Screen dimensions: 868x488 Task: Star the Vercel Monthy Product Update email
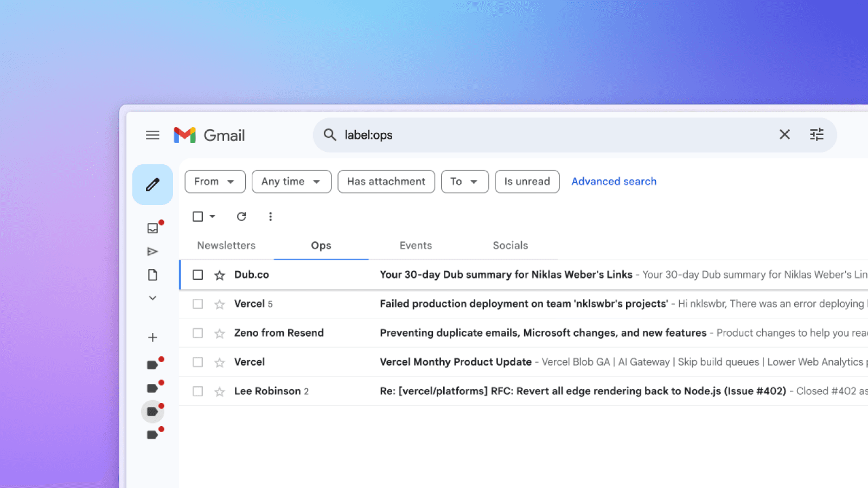219,363
